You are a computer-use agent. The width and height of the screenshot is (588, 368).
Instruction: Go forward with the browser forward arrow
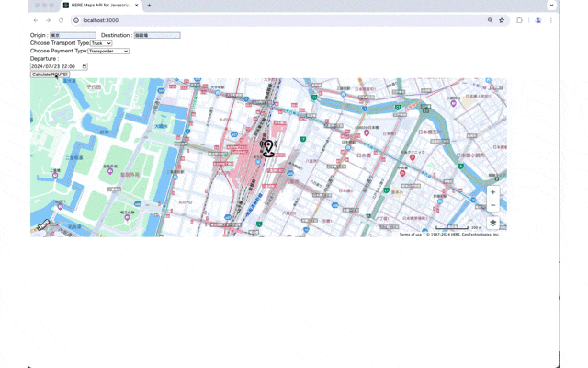(49, 20)
